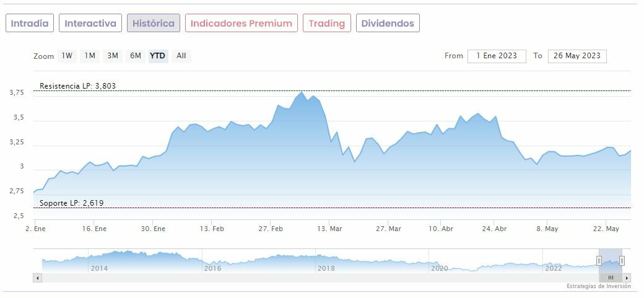644x298 pixels.
Task: Click the To date field
Action: (577, 56)
